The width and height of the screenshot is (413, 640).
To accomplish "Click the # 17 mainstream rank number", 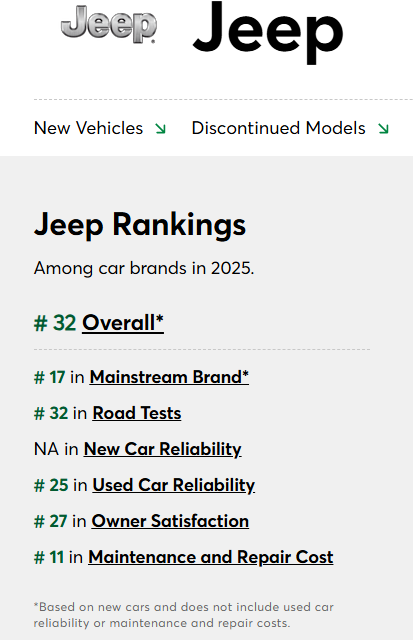I will 49,377.
